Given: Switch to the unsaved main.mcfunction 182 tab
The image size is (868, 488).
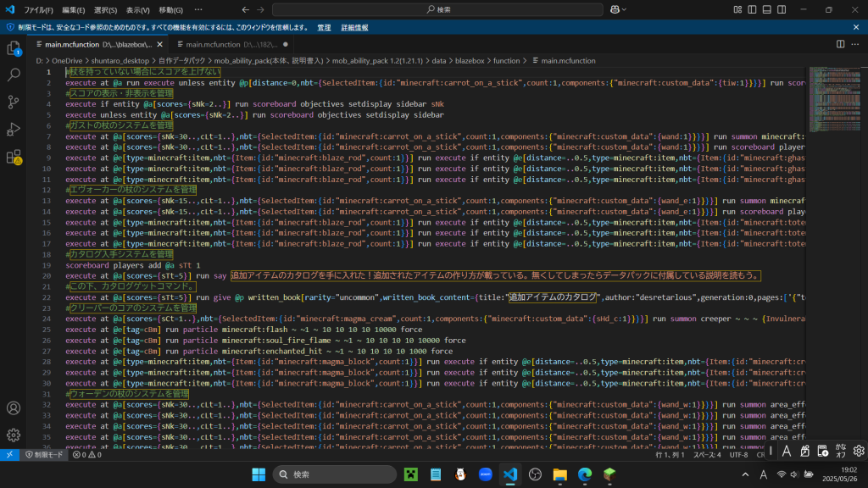Looking at the screenshot, I should click(232, 44).
